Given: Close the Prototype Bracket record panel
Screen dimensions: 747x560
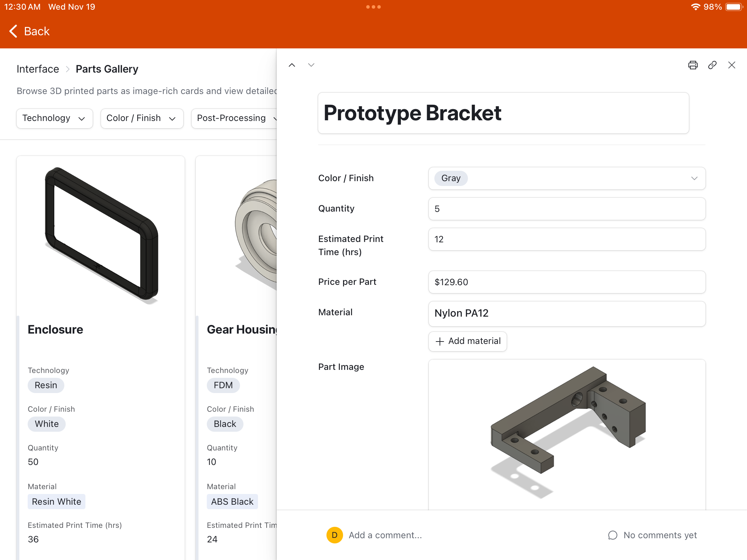Looking at the screenshot, I should click(x=732, y=65).
